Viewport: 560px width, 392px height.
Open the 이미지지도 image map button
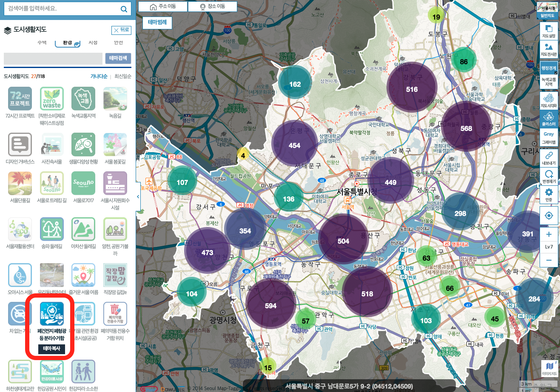[549, 368]
